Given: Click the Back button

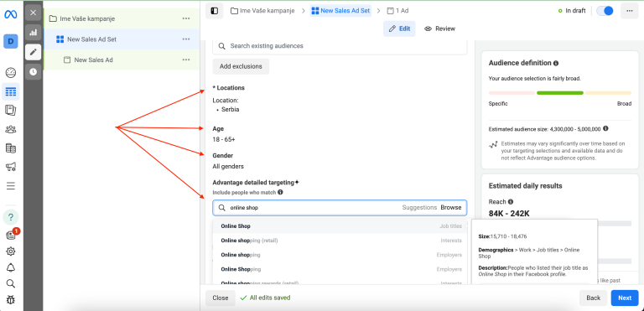Looking at the screenshot, I should click(593, 298).
